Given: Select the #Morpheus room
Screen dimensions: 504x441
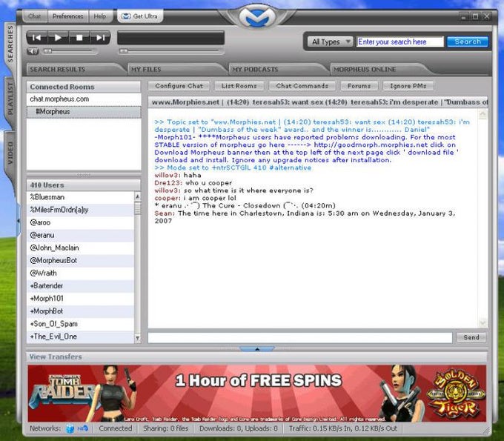Looking at the screenshot, I should click(x=84, y=112).
